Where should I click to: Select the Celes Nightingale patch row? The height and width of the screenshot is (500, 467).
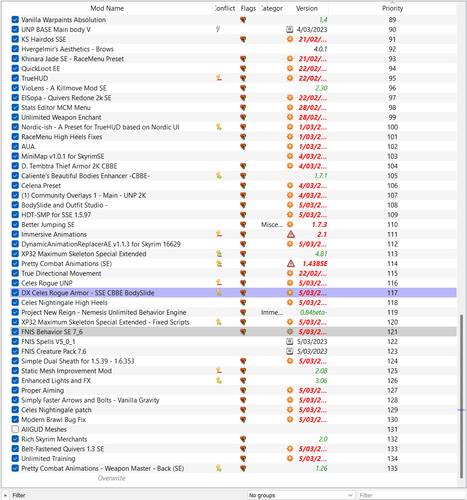(233, 410)
